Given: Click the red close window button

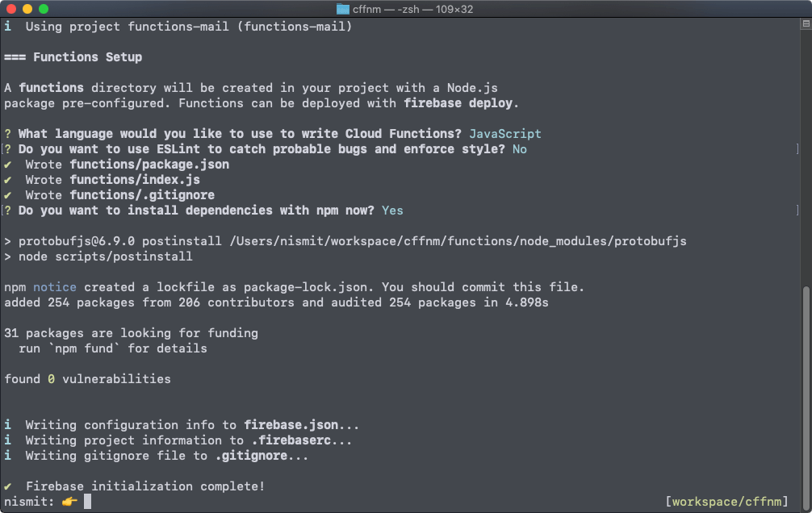Looking at the screenshot, I should (x=11, y=9).
